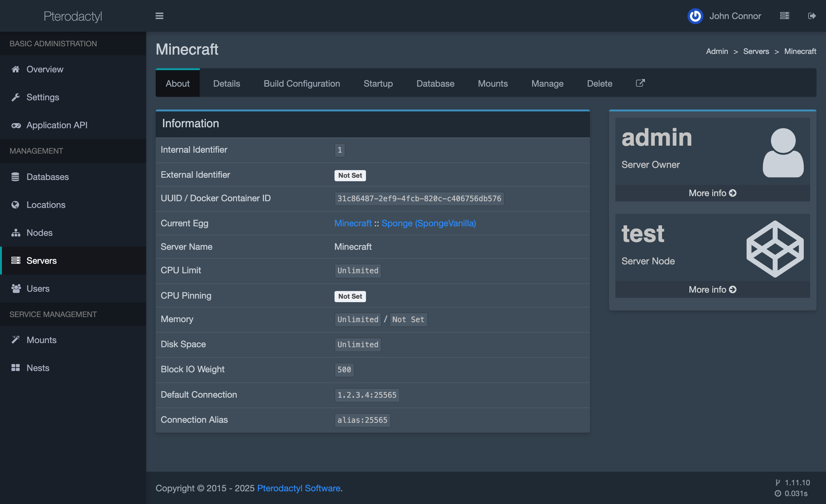Click the Servers sidebar icon

coord(16,260)
